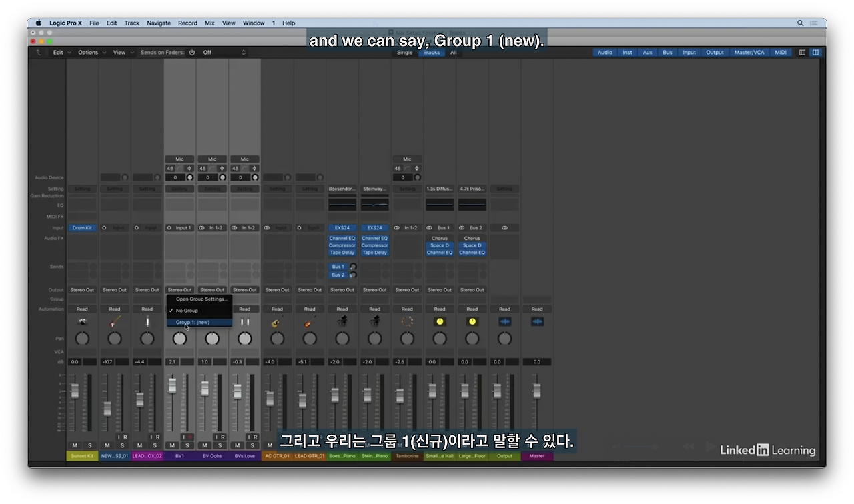This screenshot has width=854, height=504.
Task: Click the 48 stepper arrows on BV Oohs
Action: point(222,168)
